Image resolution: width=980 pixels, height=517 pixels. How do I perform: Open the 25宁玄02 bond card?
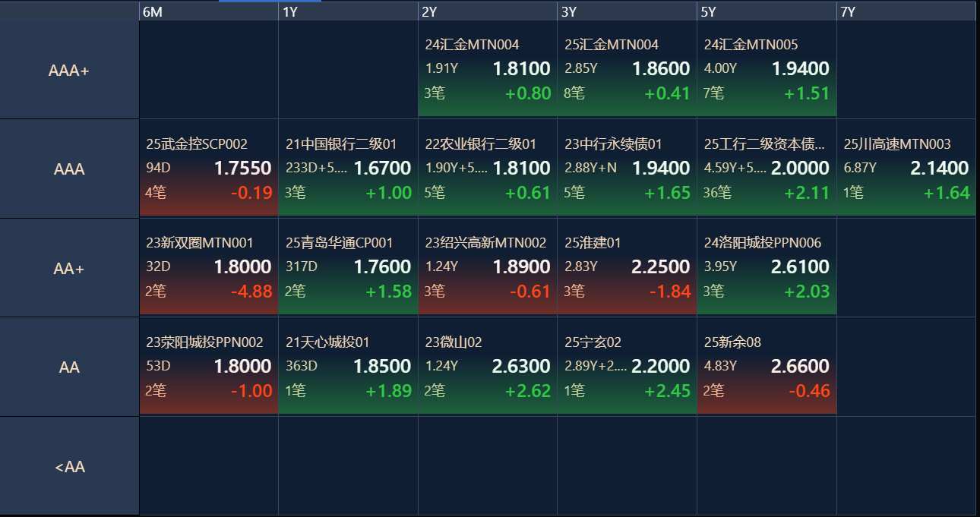[x=628, y=367]
